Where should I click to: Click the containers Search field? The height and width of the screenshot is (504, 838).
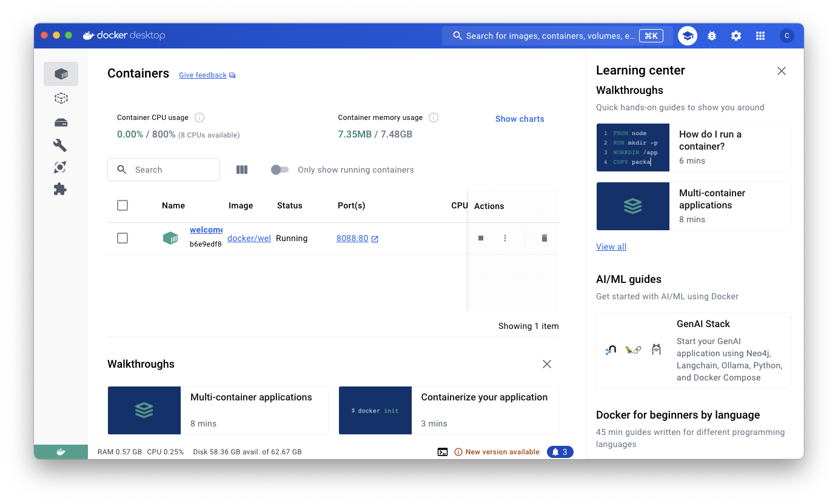(x=164, y=170)
